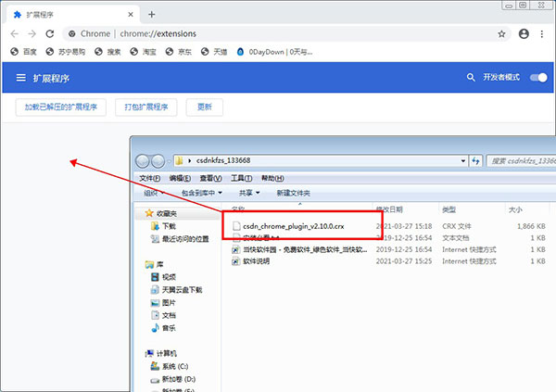
Task: Open a new Chrome tab
Action: coord(152,15)
